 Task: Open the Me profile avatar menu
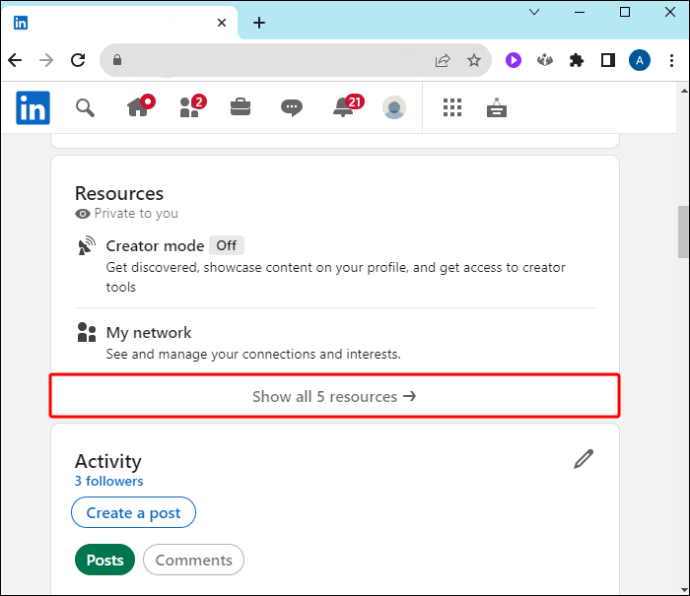click(x=394, y=107)
